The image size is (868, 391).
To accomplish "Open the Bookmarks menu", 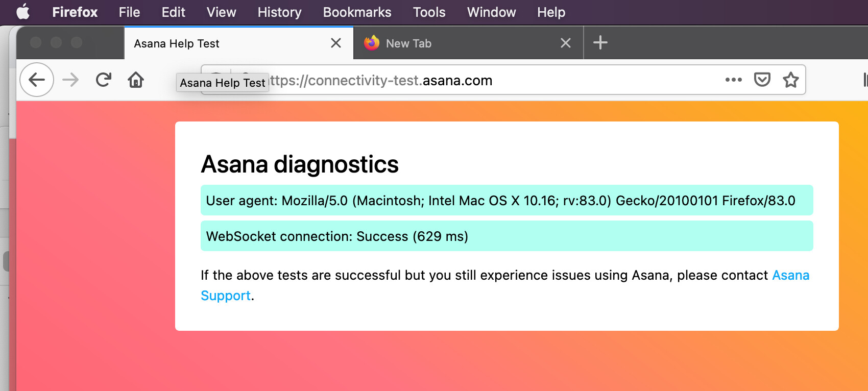I will (357, 12).
